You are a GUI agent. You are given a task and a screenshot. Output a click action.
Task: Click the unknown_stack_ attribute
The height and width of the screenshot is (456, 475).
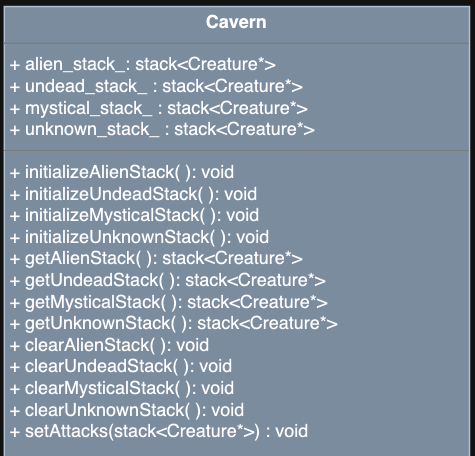(162, 129)
